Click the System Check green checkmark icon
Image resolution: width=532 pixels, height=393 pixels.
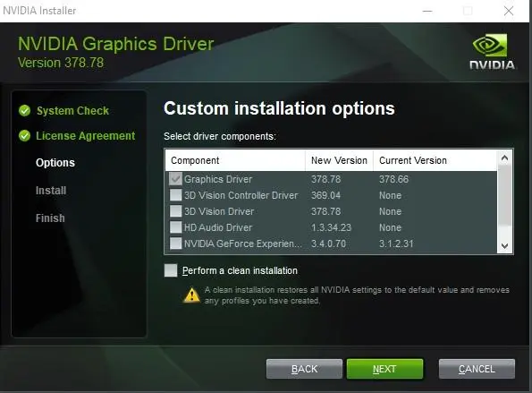[x=24, y=110]
